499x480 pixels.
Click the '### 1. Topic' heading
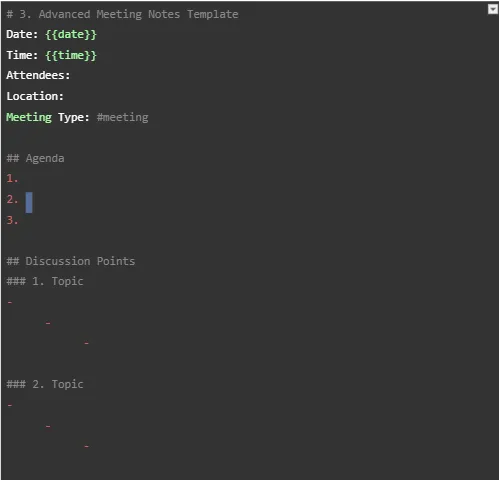45,282
